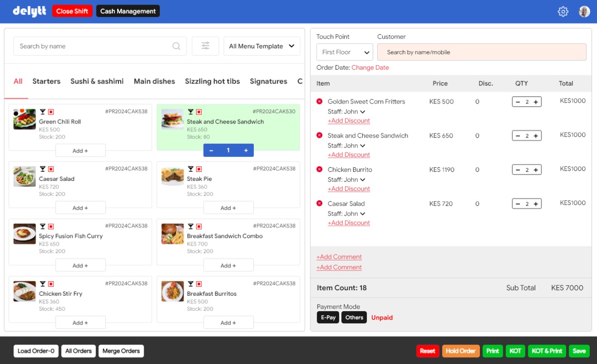
Task: Open the menu filter sliders icon
Action: [205, 46]
